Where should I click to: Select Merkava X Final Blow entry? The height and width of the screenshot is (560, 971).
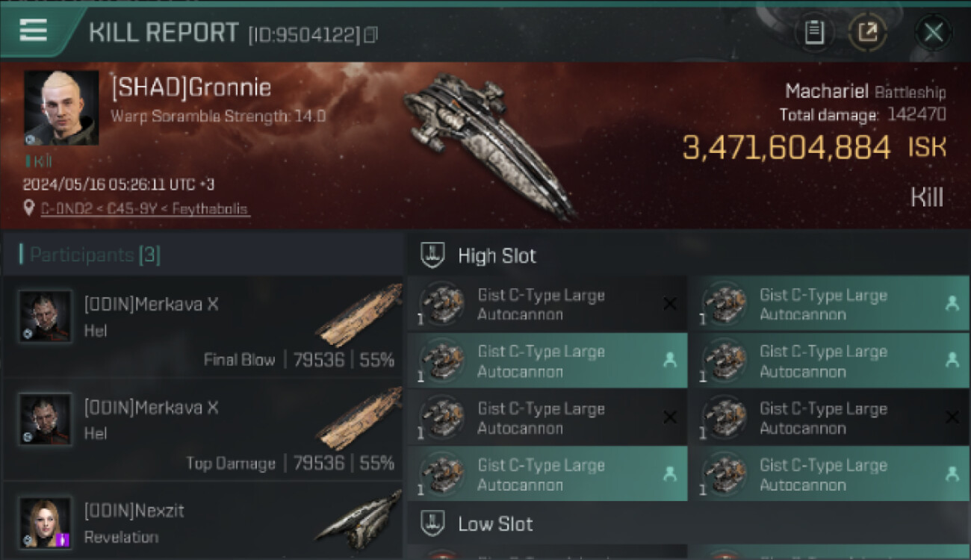click(202, 327)
